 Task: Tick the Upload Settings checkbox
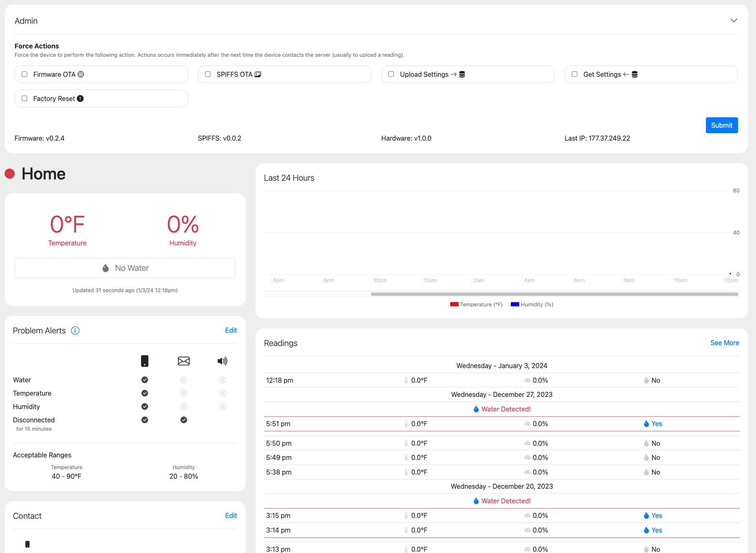click(x=391, y=74)
